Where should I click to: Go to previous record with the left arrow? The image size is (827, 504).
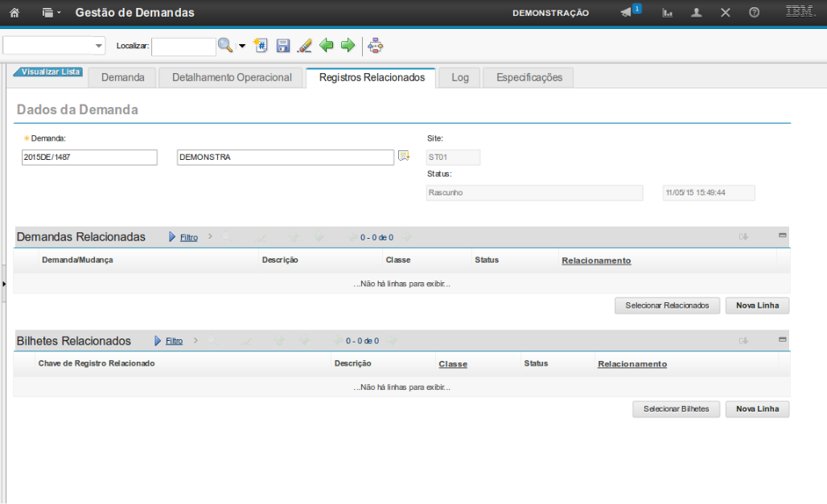(327, 46)
